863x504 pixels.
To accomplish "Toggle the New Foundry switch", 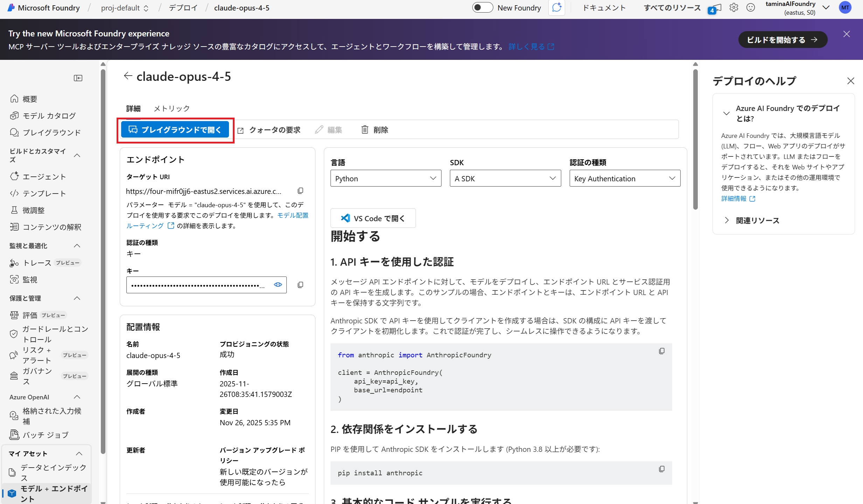I will coord(482,8).
